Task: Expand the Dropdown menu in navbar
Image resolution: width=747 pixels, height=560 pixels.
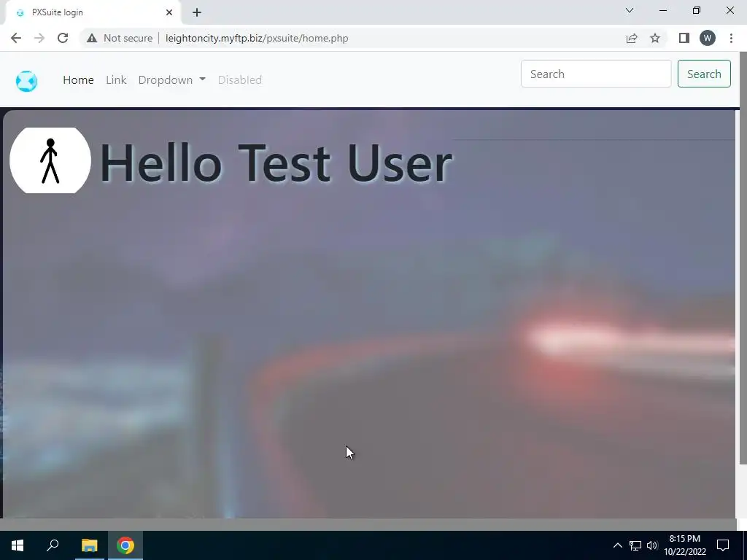Action: [x=172, y=80]
